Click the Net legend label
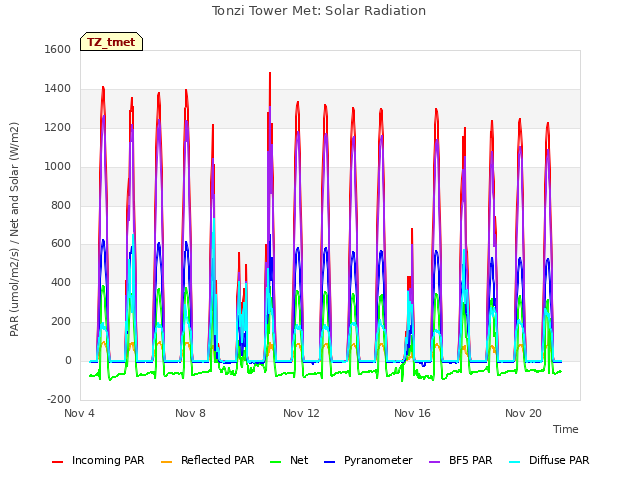The height and width of the screenshot is (480, 640). [299, 460]
